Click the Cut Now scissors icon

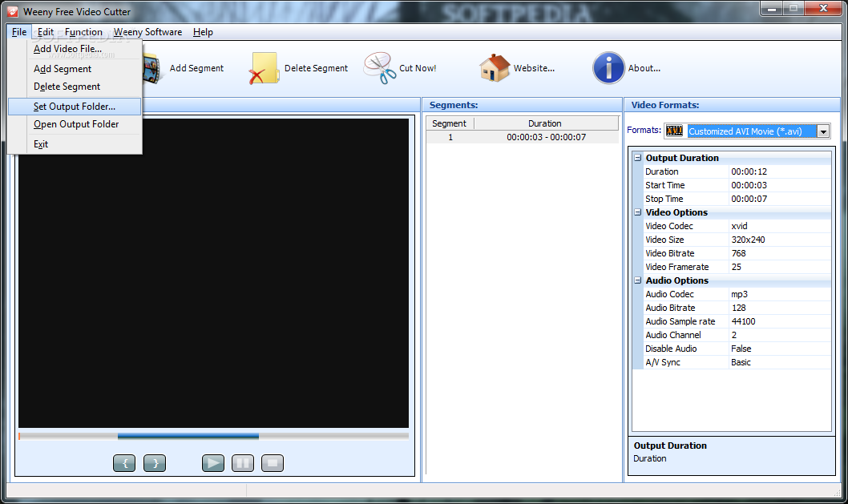(x=380, y=68)
